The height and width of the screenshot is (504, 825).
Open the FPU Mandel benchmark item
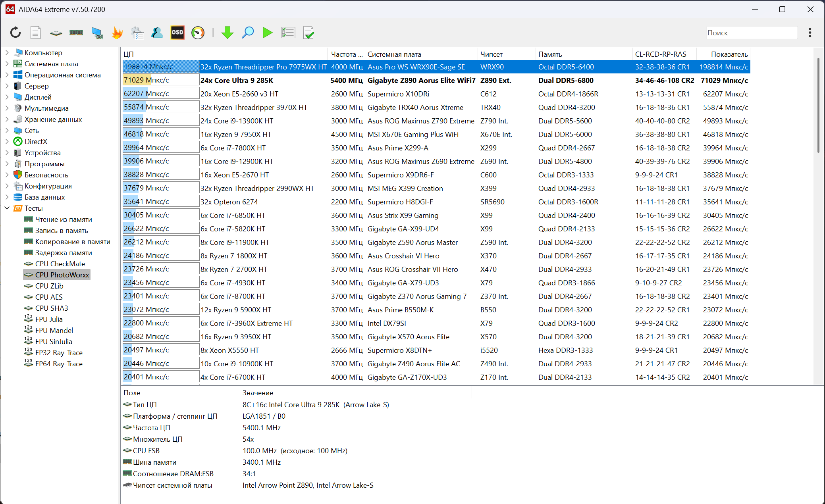[54, 330]
